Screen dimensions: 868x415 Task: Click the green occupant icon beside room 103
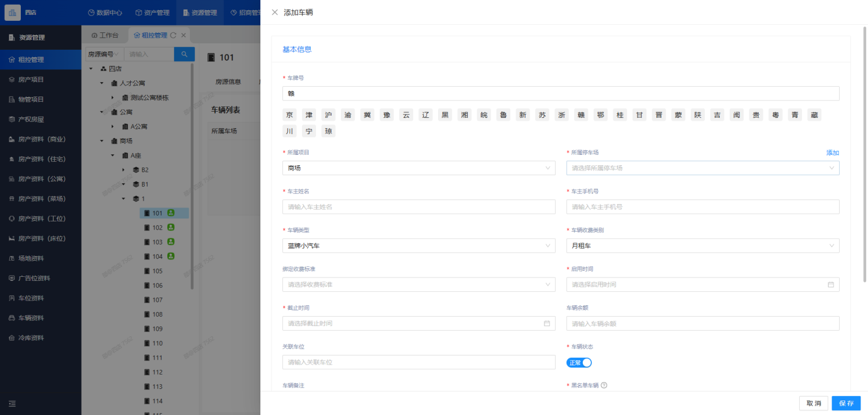point(171,242)
